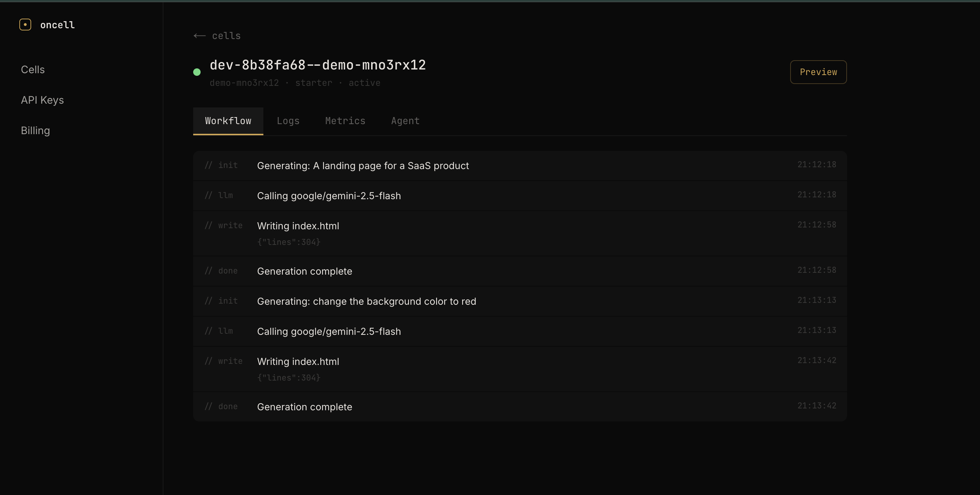Click the Preview button
The width and height of the screenshot is (980, 495).
(818, 72)
